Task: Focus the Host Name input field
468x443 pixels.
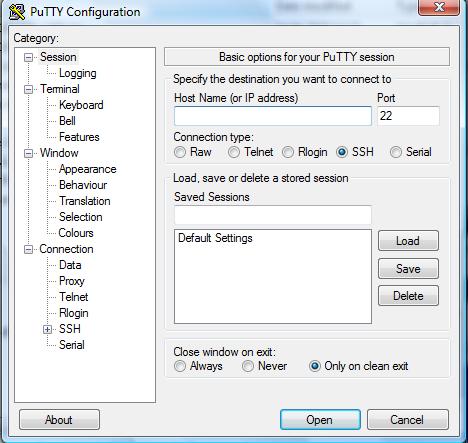Action: [x=273, y=116]
